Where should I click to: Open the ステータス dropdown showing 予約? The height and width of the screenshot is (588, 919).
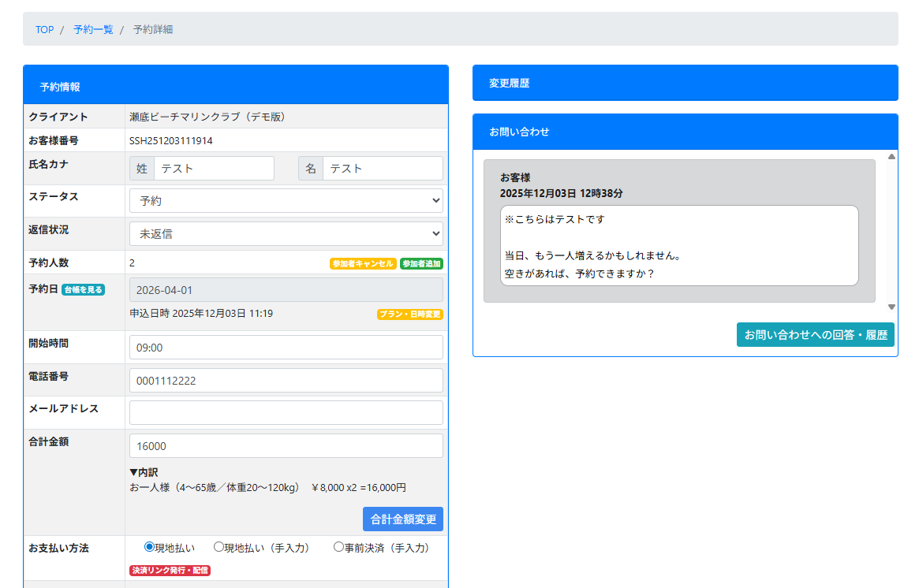coord(286,201)
